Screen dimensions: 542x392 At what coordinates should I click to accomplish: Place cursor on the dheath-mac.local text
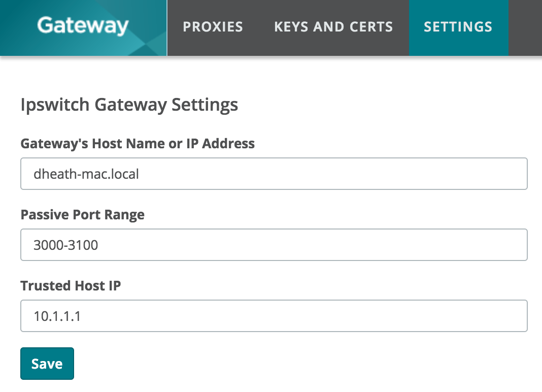point(86,174)
